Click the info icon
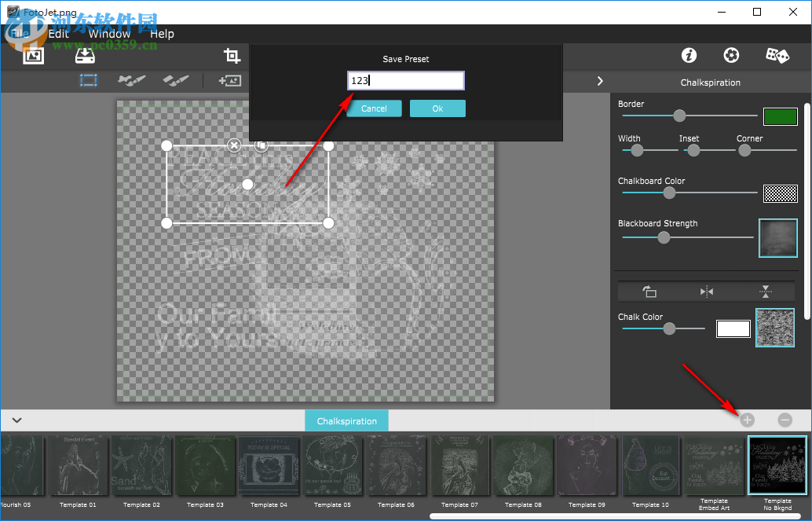The height and width of the screenshot is (521, 812). [689, 55]
